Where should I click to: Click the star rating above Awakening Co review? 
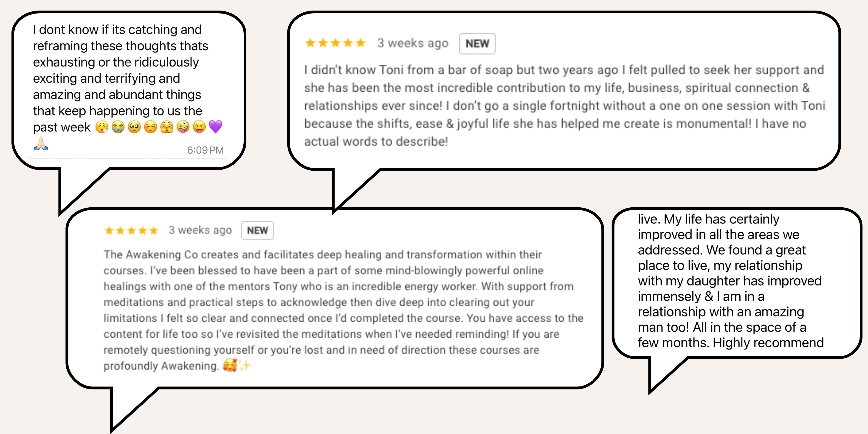[x=131, y=231]
